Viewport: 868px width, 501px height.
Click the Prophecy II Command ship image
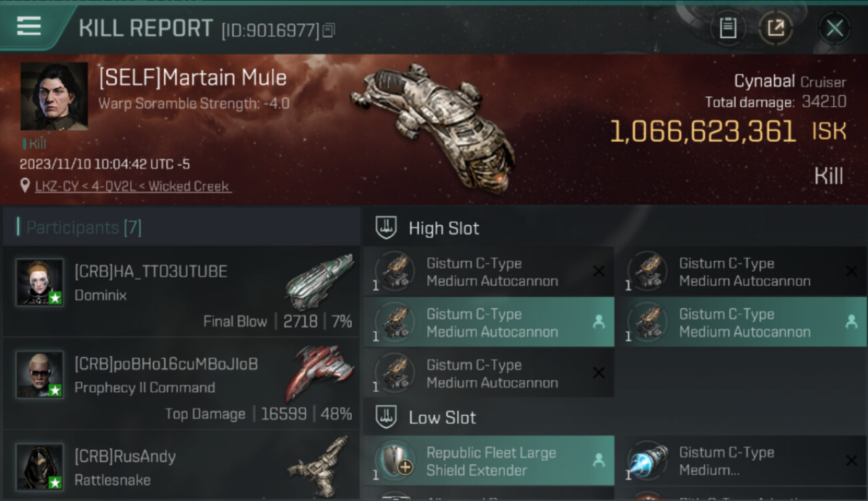tap(319, 373)
